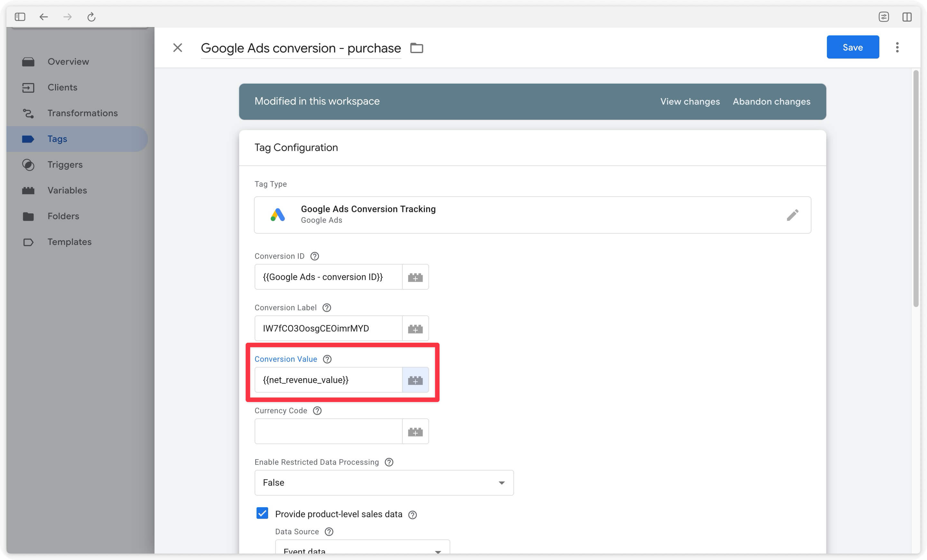
Task: Edit tag type with the pencil icon
Action: click(792, 215)
